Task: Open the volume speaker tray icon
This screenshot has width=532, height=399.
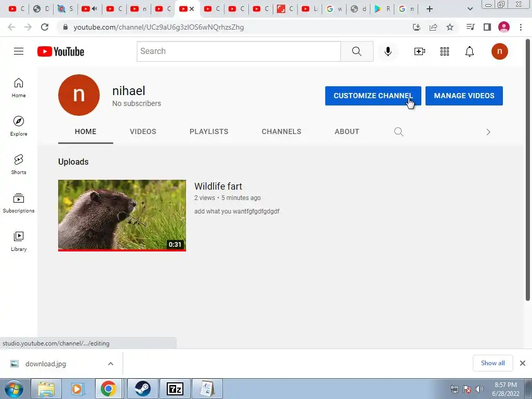Action: (x=479, y=389)
